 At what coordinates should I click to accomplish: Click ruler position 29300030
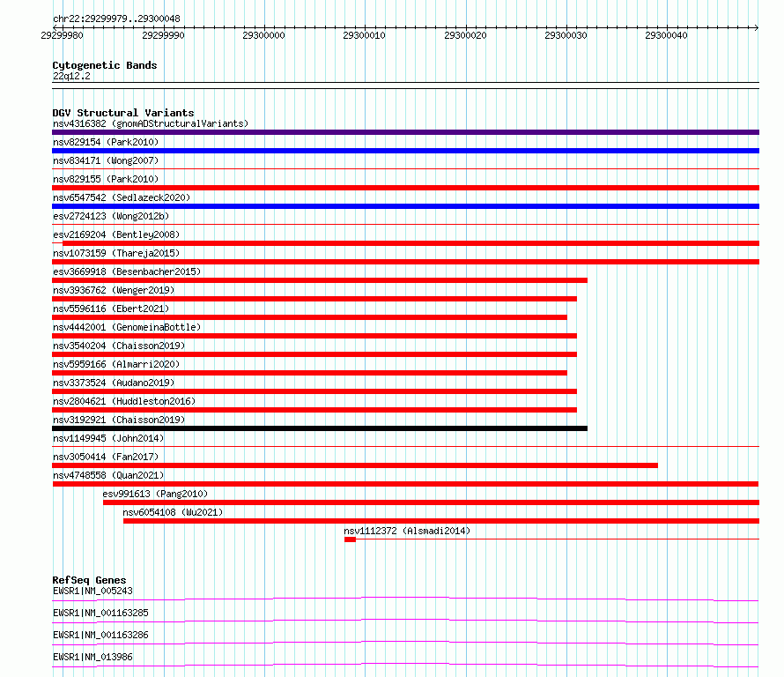tap(566, 35)
